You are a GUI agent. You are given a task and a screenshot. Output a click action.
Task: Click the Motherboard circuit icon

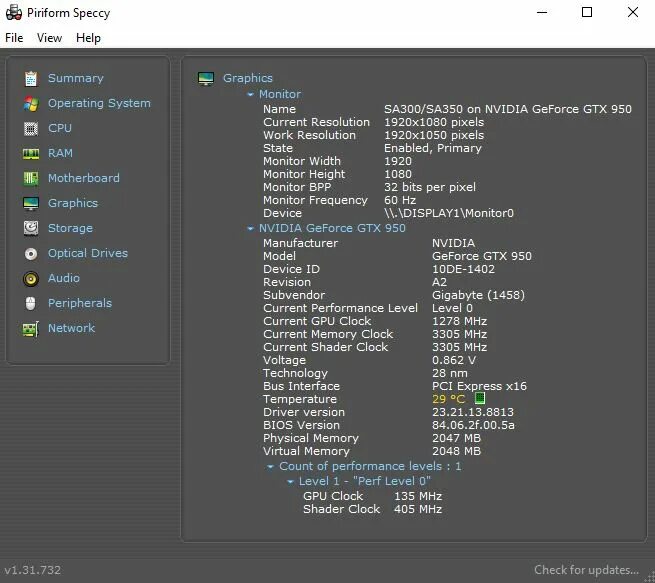[x=31, y=179]
